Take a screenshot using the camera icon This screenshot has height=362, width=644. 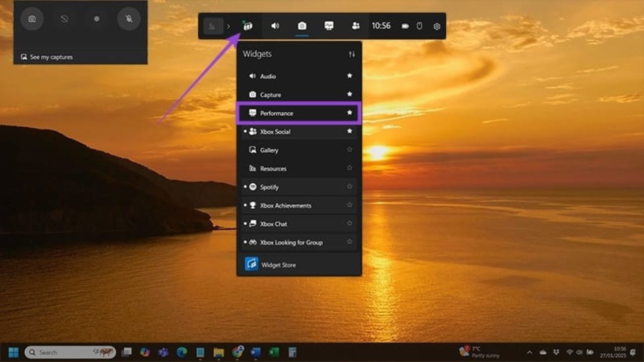(32, 20)
